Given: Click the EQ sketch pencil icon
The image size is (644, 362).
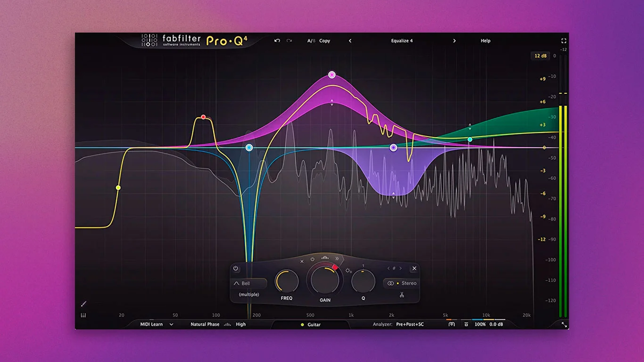Looking at the screenshot, I should click(84, 304).
